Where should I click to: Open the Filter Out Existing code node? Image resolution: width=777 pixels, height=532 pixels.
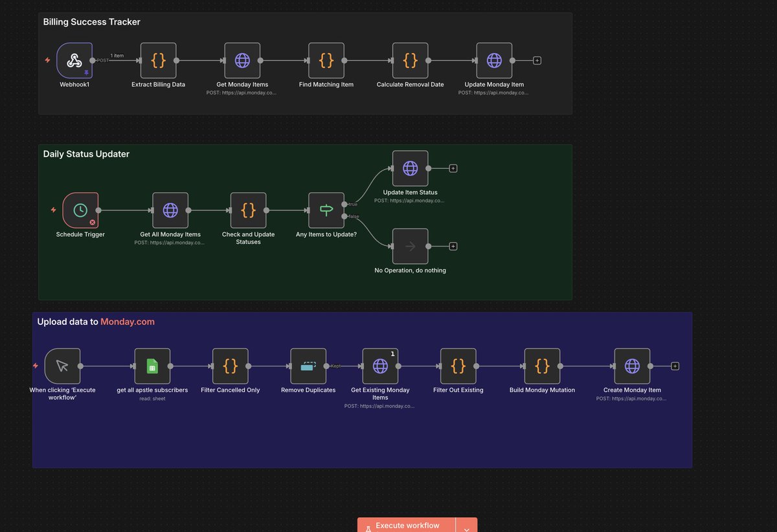coord(458,366)
